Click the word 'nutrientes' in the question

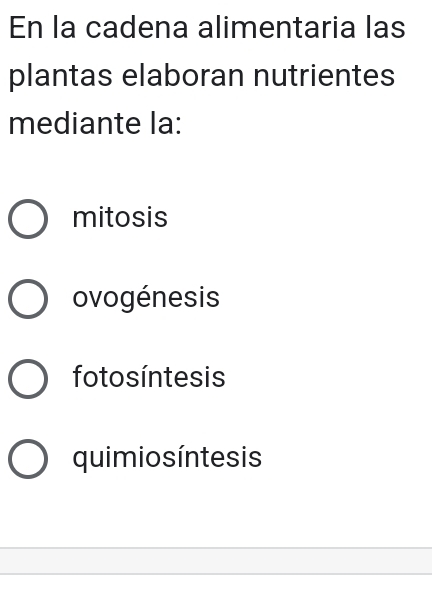324,76
